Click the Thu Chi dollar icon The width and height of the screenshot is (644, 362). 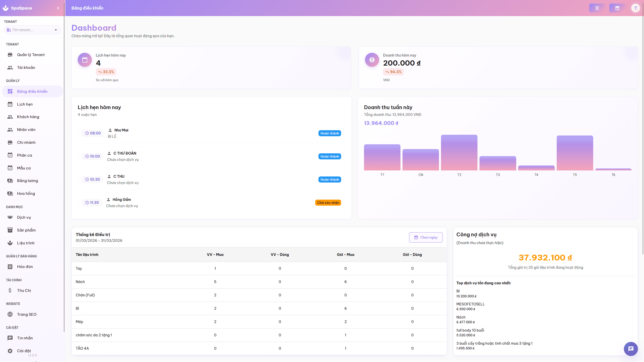click(10, 291)
